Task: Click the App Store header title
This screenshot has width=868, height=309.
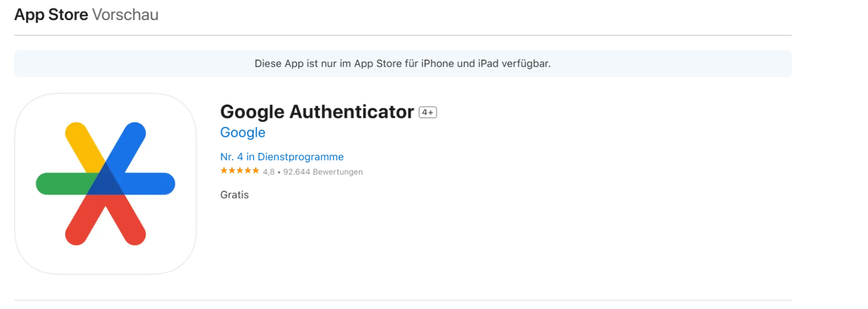Action: pos(51,15)
